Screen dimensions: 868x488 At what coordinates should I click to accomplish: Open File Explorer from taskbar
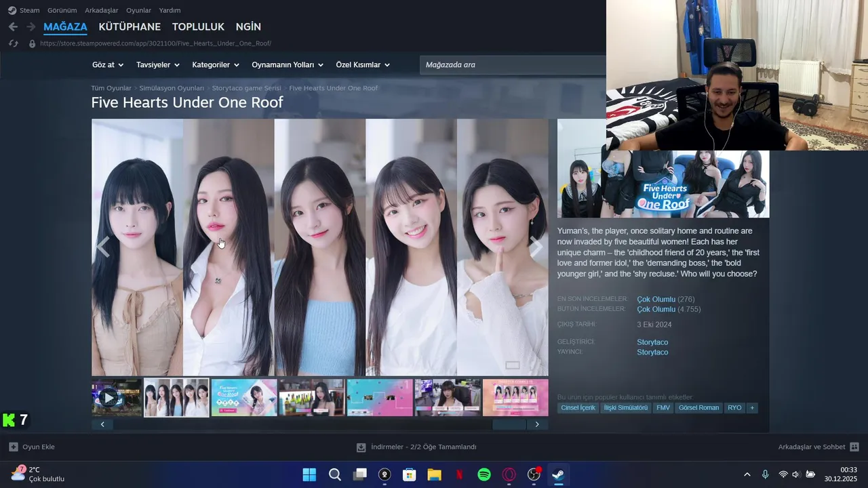(x=434, y=474)
